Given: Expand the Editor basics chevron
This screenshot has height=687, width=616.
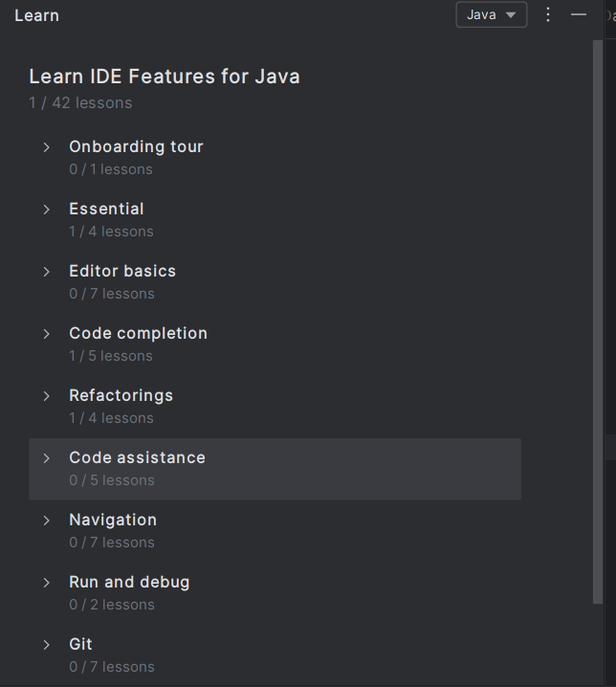Looking at the screenshot, I should tap(47, 272).
